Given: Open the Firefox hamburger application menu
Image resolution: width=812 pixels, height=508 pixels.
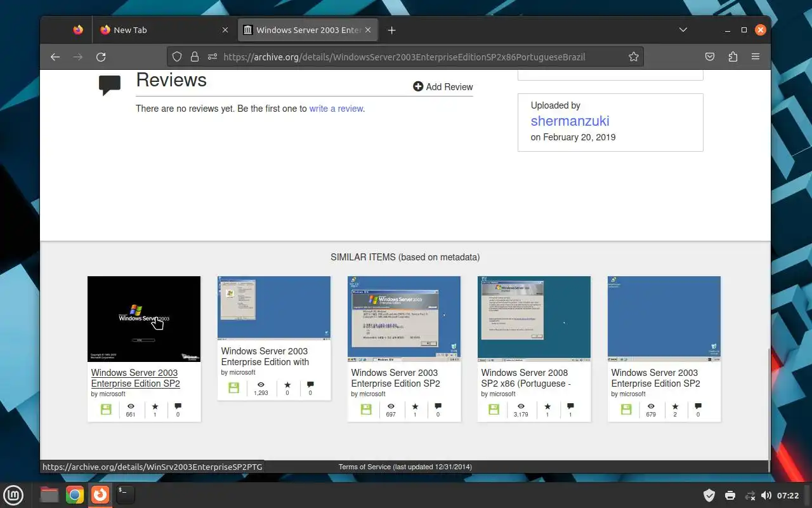Looking at the screenshot, I should coord(756,57).
